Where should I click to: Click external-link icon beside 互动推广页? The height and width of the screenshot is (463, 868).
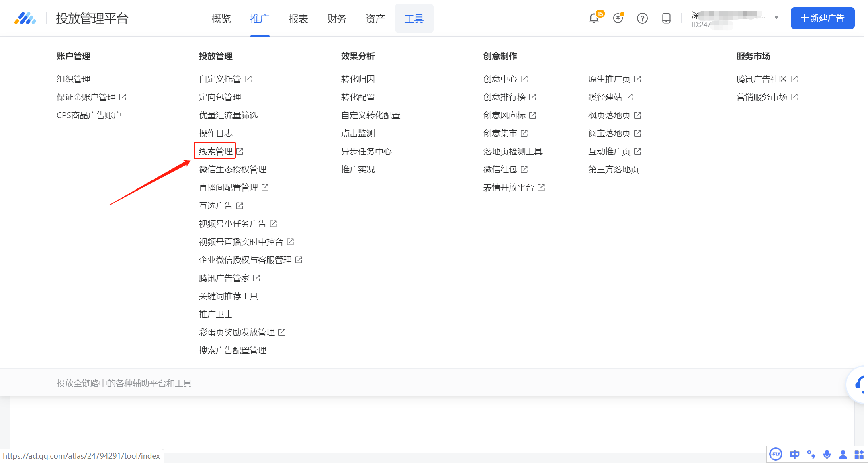pos(638,151)
